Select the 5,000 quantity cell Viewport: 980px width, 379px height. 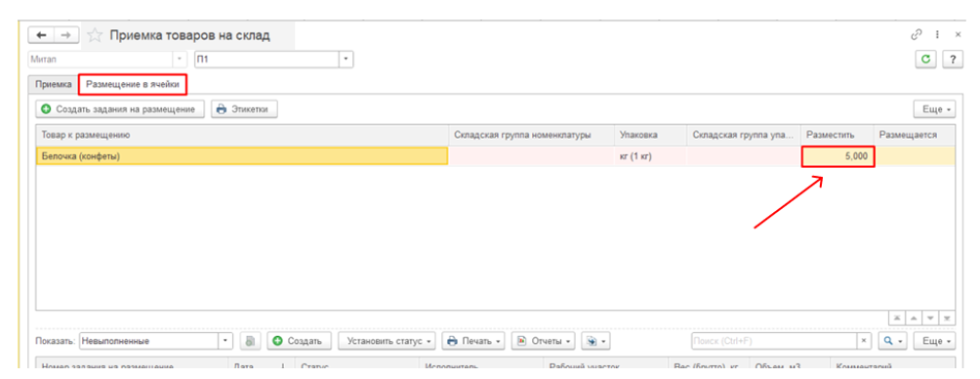tap(837, 156)
